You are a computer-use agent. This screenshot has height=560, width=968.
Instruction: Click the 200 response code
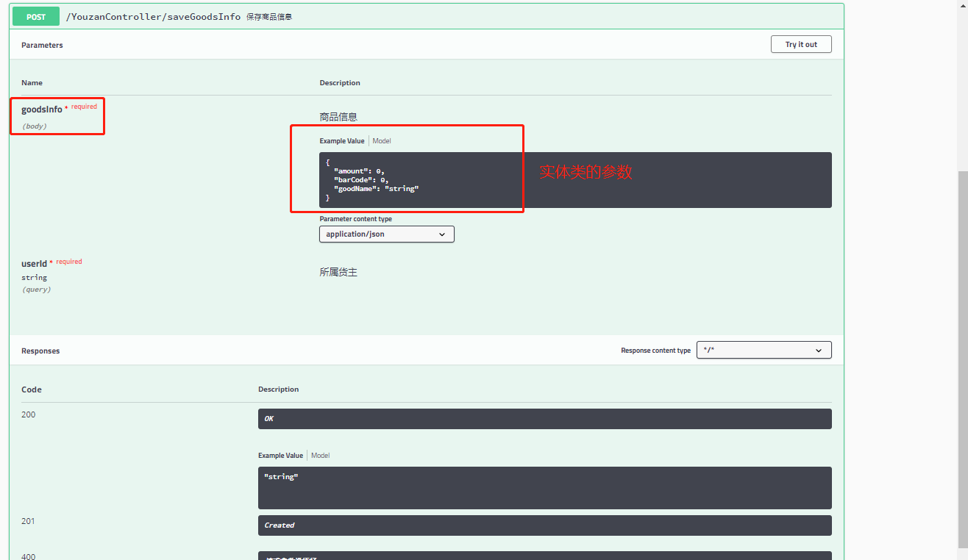point(28,414)
